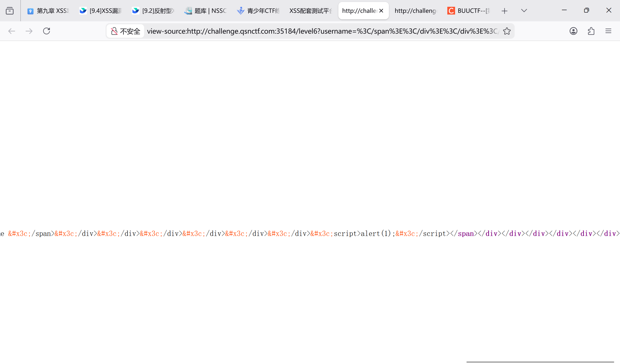Switch to the [9.4]XSS漏洞 tab

[x=101, y=11]
